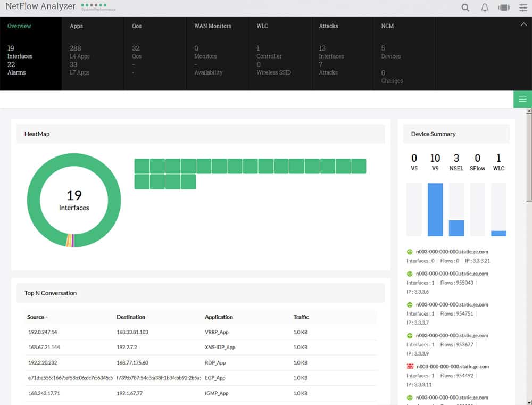Switch to the Qos tab
The width and height of the screenshot is (532, 405).
[137, 26]
